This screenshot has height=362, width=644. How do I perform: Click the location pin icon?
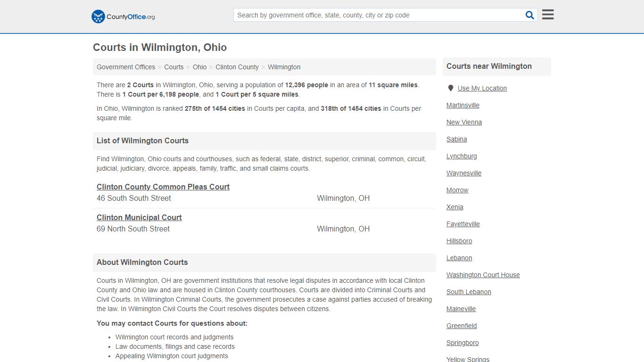451,88
